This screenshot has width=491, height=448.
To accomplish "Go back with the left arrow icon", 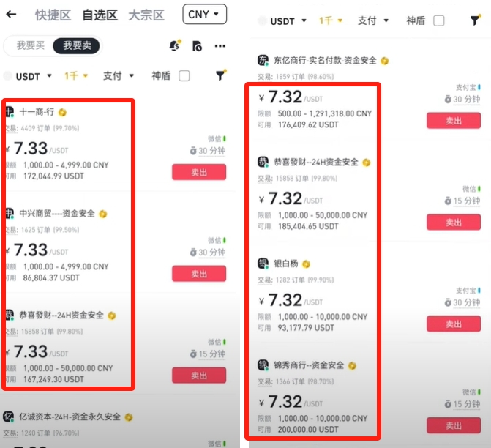I will [11, 14].
